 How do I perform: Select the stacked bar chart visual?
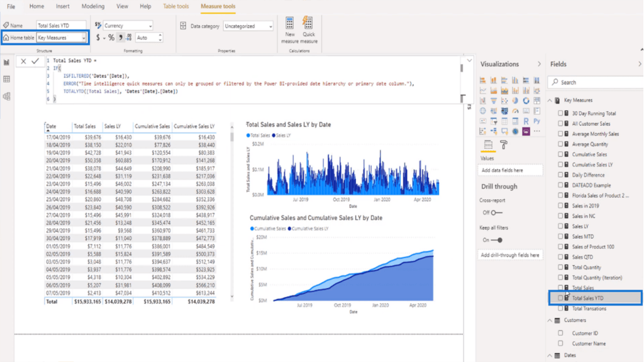482,80
